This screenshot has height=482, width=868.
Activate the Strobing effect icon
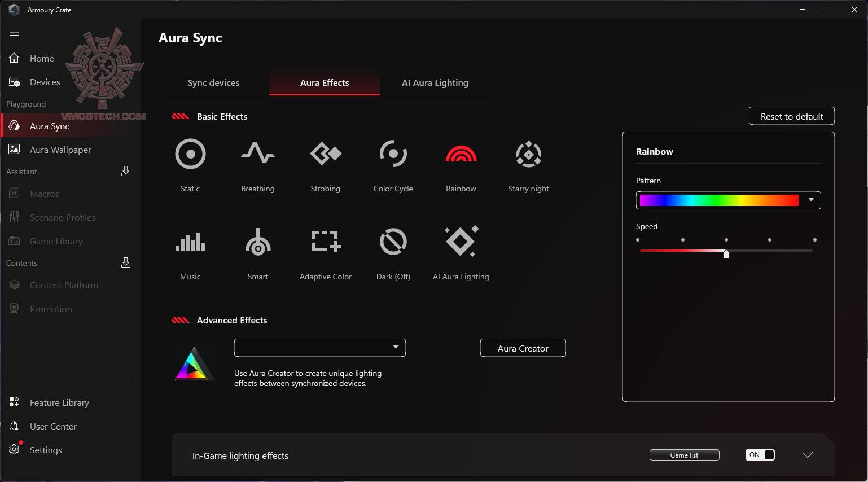[x=326, y=153]
